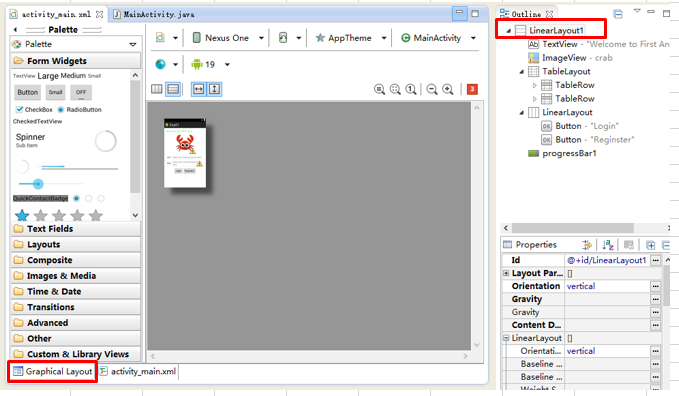Edit the Id value @+id/LinearLayout1
This screenshot has width=679, height=396.
coord(607,260)
